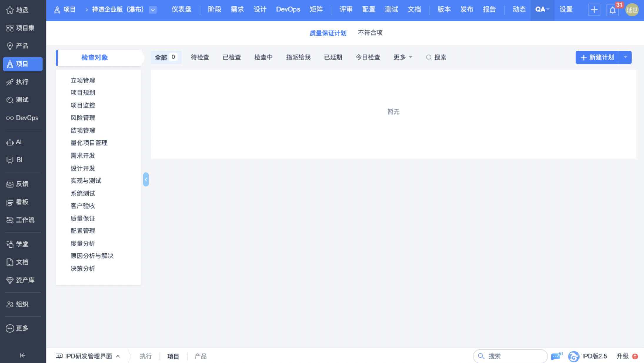Go to the 看板 sidebar module
This screenshot has width=644, height=363.
pos(22,202)
